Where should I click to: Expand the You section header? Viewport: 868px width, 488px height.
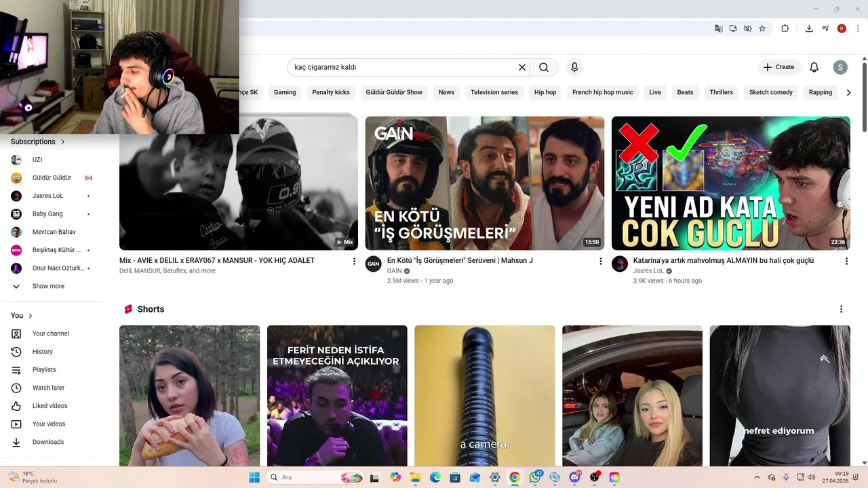pyautogui.click(x=22, y=316)
